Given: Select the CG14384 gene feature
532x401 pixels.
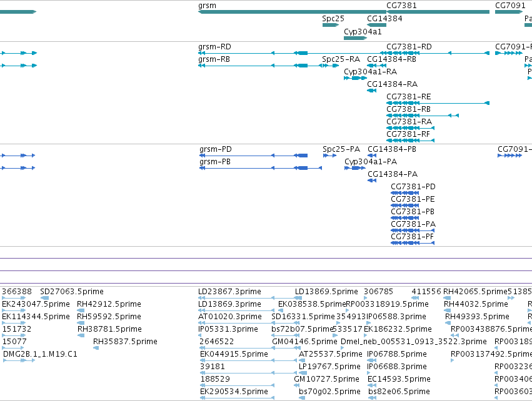Looking at the screenshot, I should tap(376, 25).
